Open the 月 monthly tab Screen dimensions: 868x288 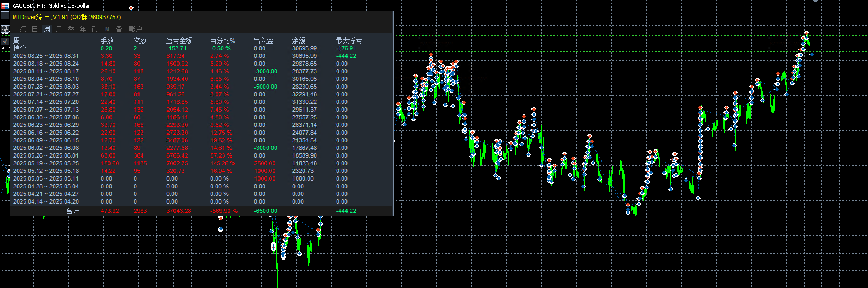59,29
